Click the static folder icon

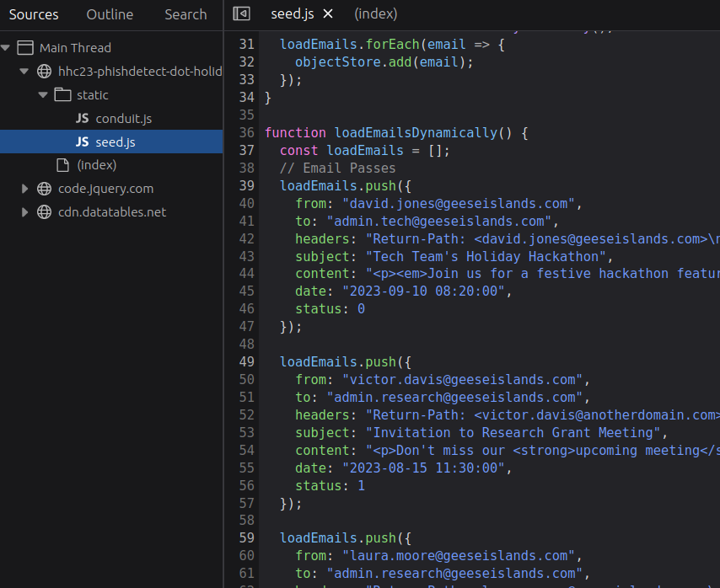tap(62, 95)
